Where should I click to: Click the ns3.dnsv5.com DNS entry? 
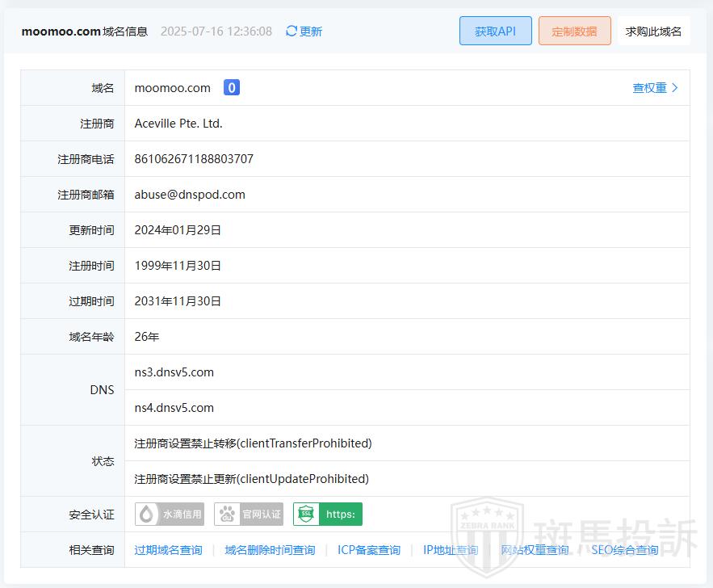pyautogui.click(x=174, y=372)
